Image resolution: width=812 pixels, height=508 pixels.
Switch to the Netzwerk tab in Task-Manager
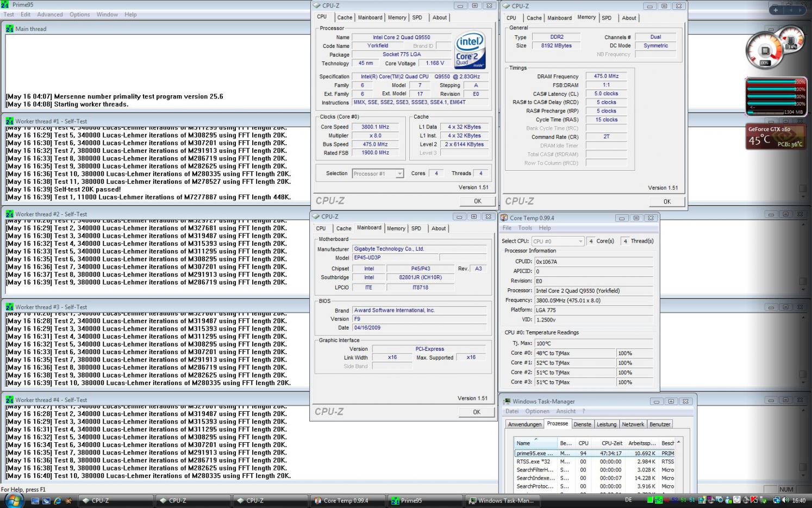pos(633,424)
